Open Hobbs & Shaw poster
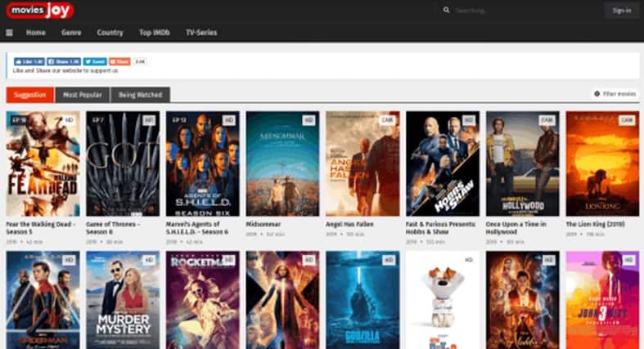Screen dimensions: 644x349 [443, 163]
